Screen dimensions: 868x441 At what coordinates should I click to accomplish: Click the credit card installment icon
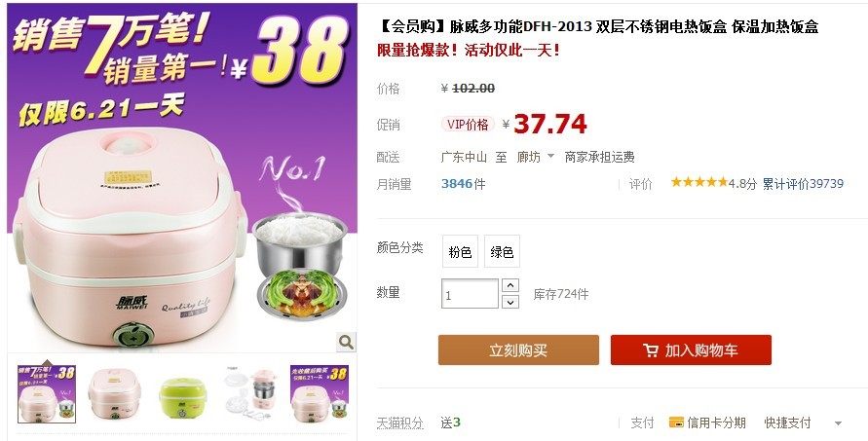[x=676, y=423]
